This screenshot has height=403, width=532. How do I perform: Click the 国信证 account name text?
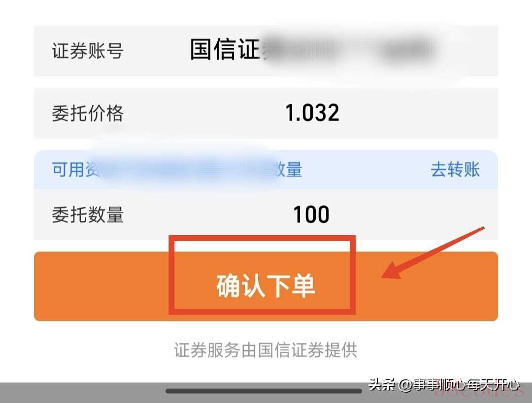[x=225, y=50]
